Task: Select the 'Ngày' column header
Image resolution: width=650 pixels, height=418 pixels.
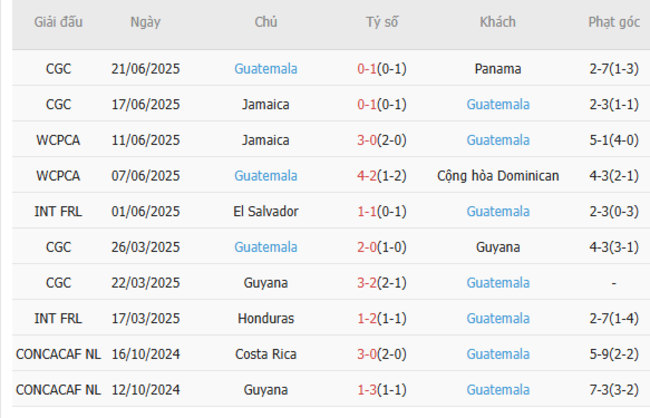Action: [x=146, y=22]
